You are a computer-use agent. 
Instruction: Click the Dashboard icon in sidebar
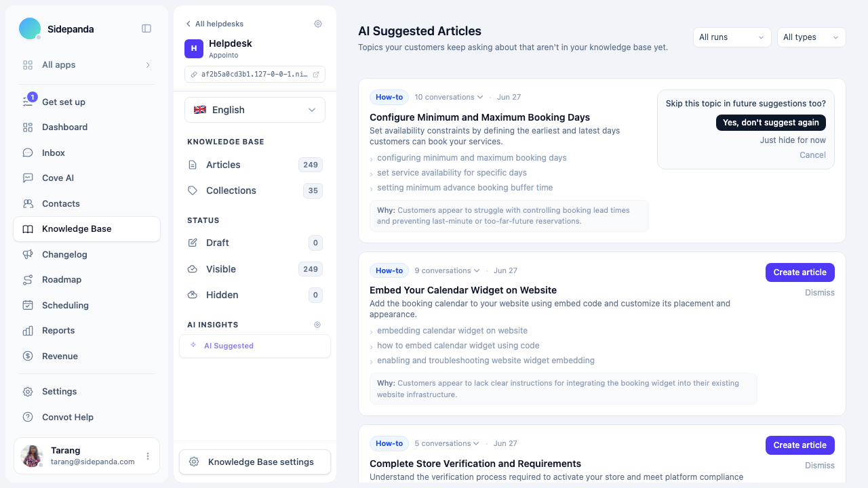tap(28, 127)
